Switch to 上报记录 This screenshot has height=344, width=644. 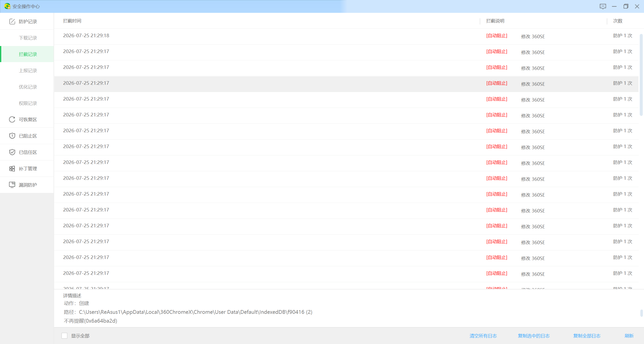click(27, 70)
